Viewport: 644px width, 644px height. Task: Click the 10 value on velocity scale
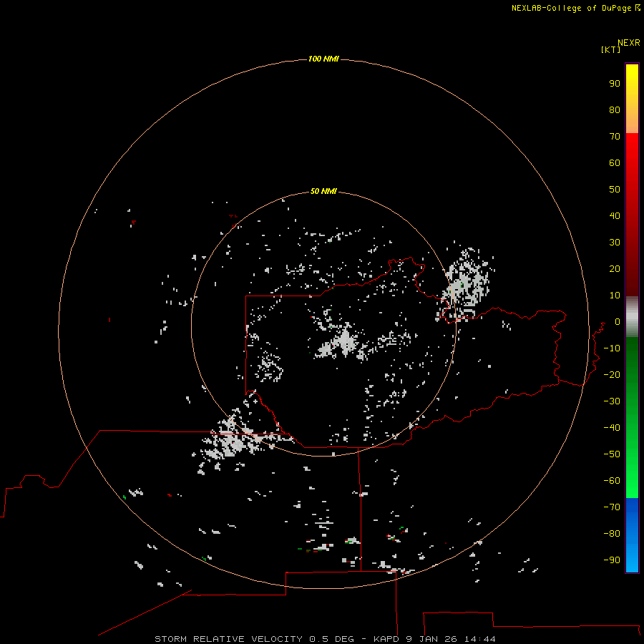(x=615, y=296)
